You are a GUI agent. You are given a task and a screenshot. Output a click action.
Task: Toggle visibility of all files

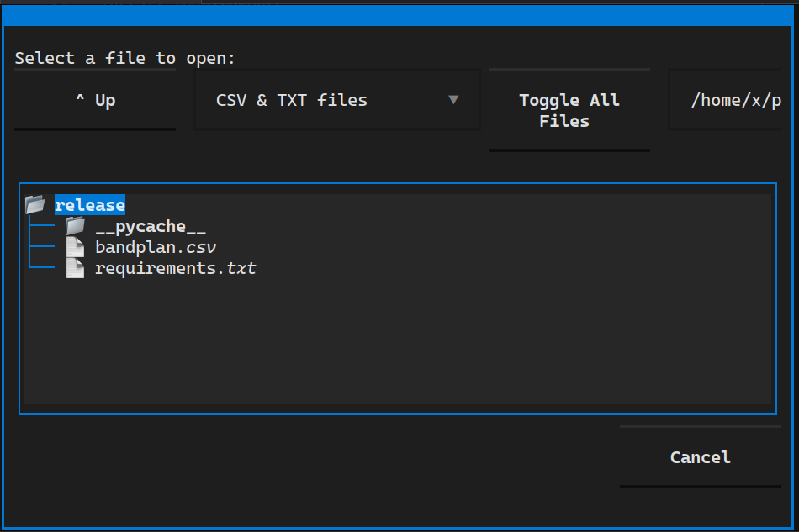coord(569,110)
